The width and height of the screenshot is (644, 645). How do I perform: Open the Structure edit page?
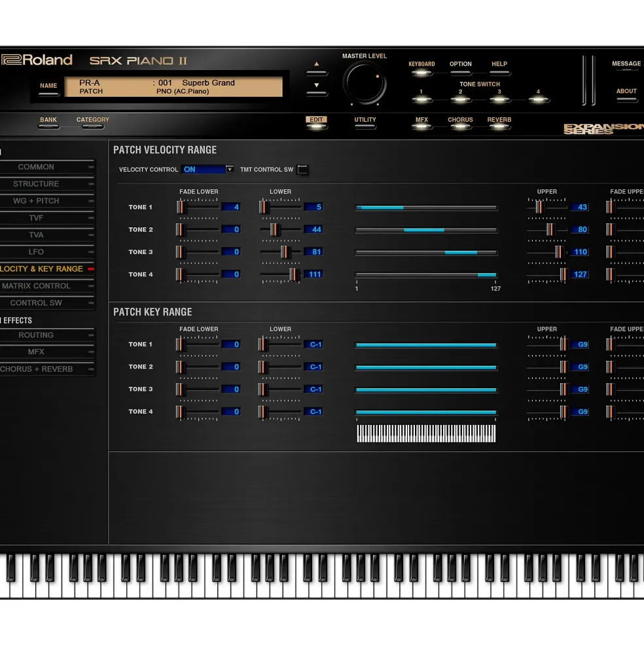pyautogui.click(x=47, y=184)
